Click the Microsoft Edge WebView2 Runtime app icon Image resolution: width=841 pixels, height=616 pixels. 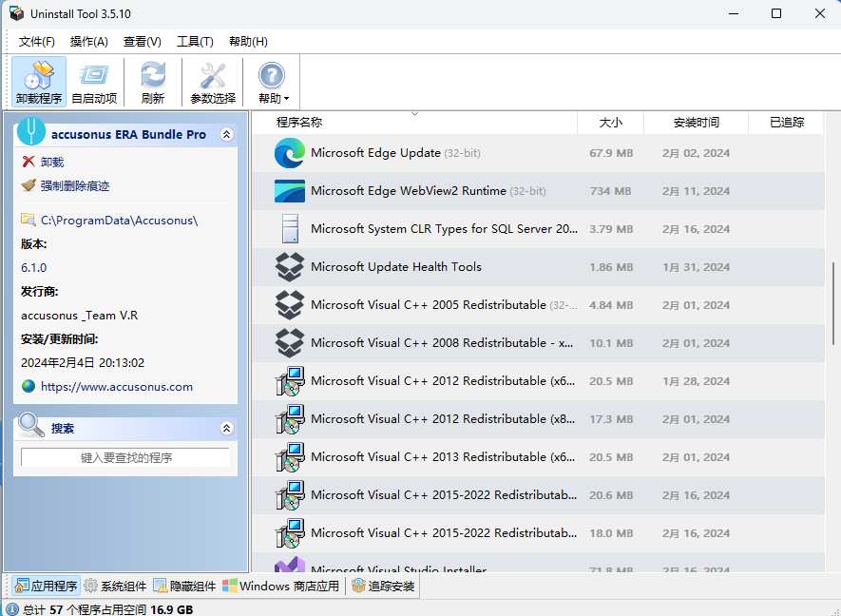[x=289, y=190]
